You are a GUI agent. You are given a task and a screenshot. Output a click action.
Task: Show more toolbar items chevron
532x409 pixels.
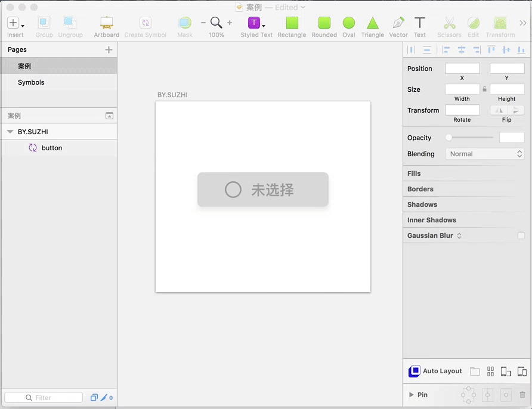(523, 23)
